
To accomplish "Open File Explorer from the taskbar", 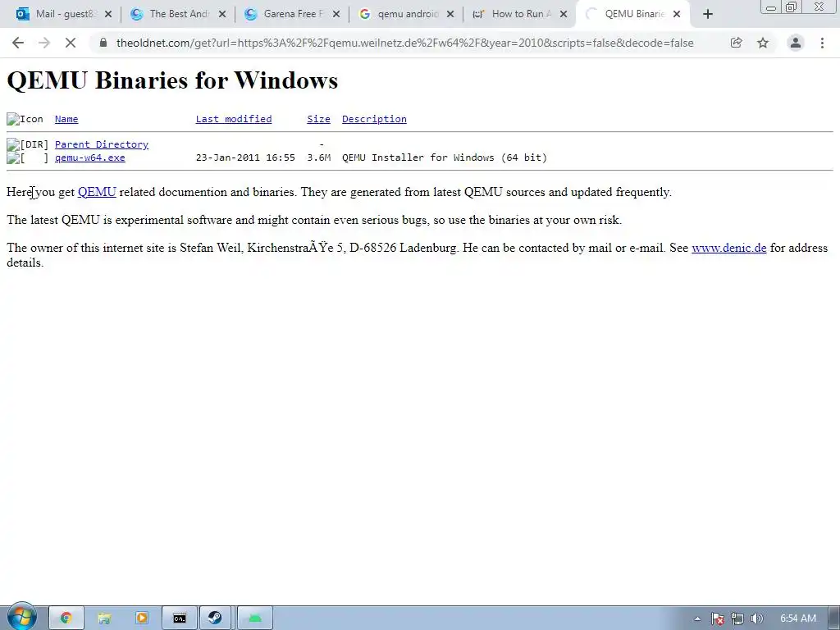I will tap(104, 619).
